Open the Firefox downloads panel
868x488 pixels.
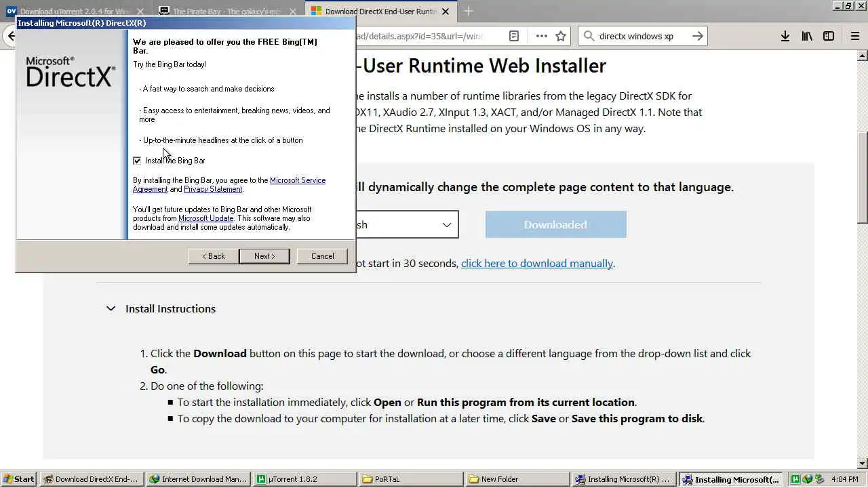coord(785,36)
